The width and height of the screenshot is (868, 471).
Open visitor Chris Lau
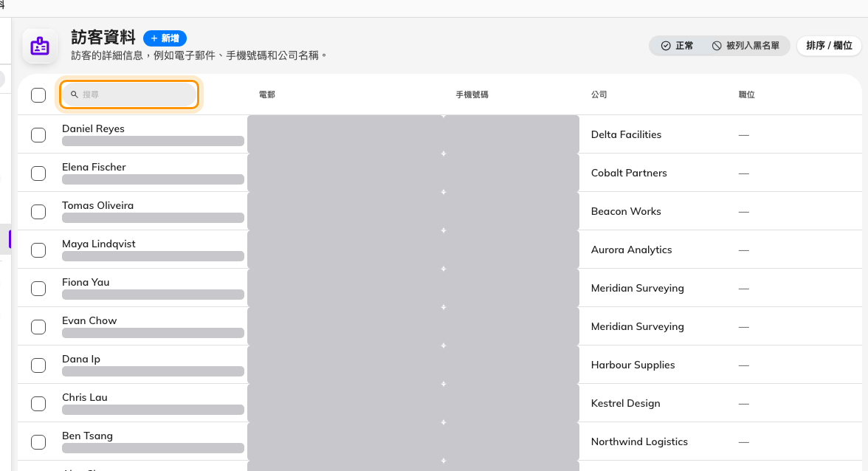pyautogui.click(x=85, y=397)
